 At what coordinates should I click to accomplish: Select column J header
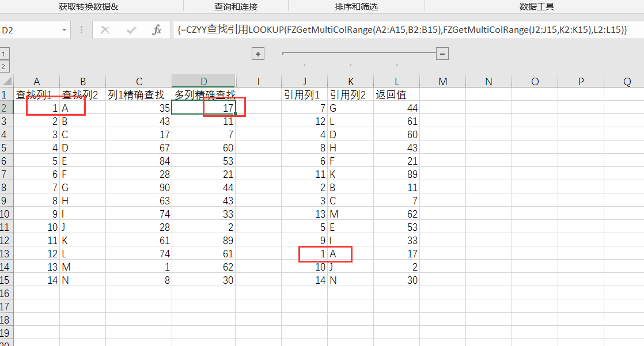click(x=304, y=81)
